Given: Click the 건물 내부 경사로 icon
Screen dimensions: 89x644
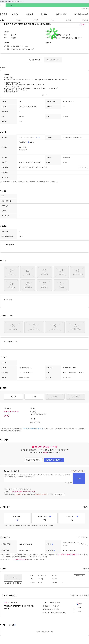Looking at the screenshot, I should pos(75,327).
